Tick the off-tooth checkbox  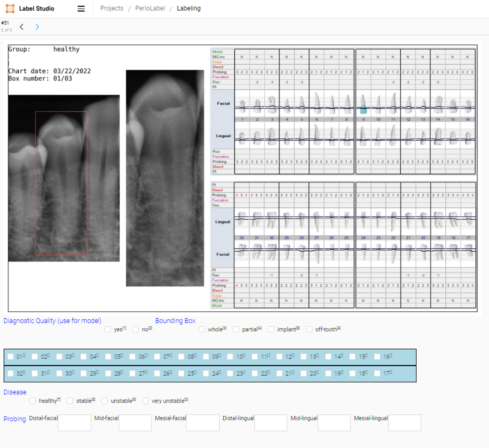[x=309, y=329]
